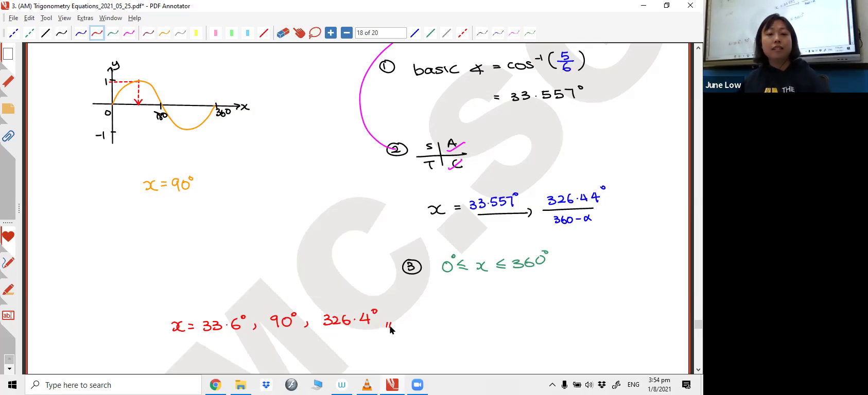868x395 pixels.
Task: Select the gray freehand pen
Action: pyautogui.click(x=180, y=33)
